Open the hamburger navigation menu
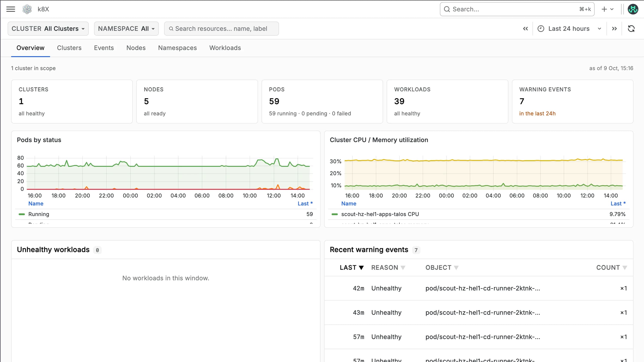 [x=11, y=9]
